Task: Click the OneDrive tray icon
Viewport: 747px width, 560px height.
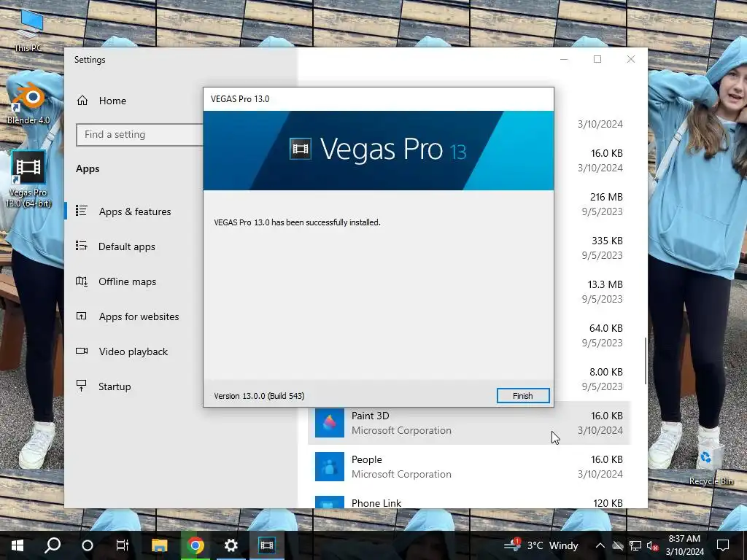Action: 618,545
